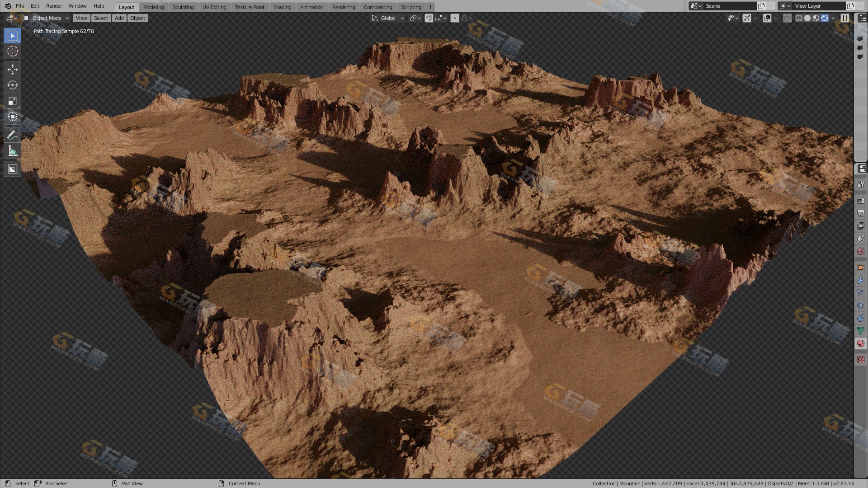868x488 pixels.
Task: Open editor type dropdown
Action: [x=11, y=18]
